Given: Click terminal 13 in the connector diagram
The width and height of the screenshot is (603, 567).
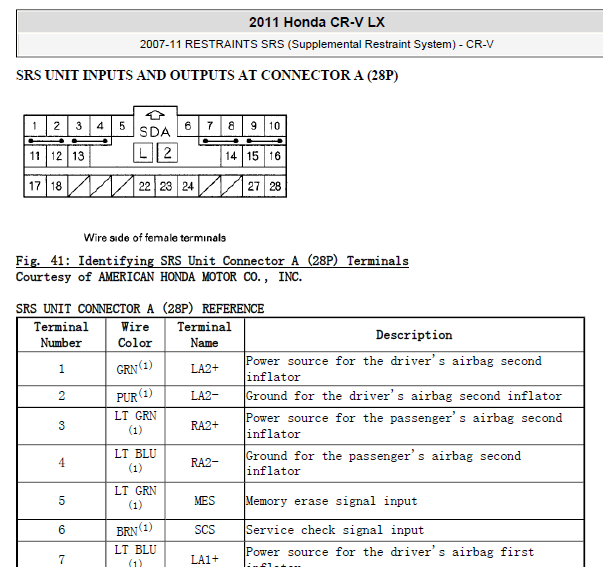Looking at the screenshot, I should (78, 156).
